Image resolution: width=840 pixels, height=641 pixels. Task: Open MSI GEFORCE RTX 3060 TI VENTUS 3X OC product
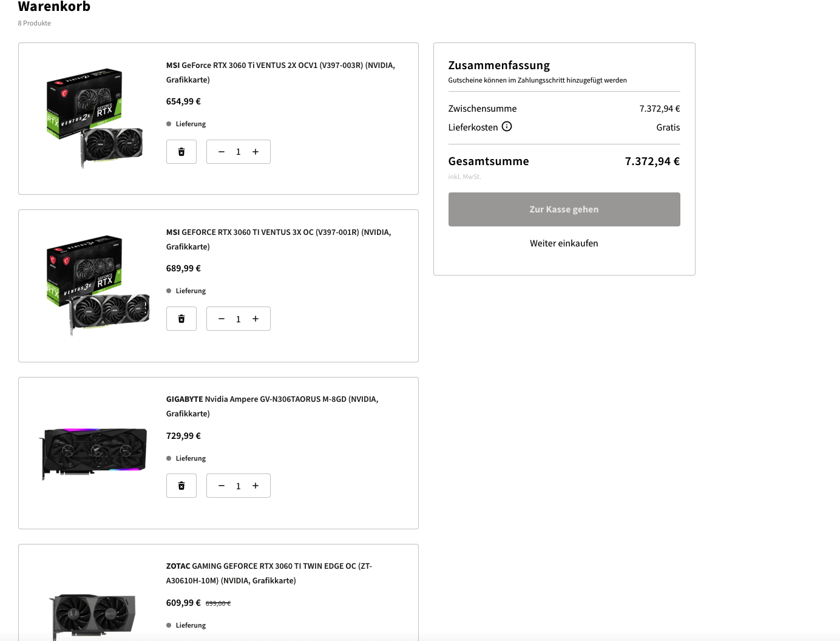279,239
